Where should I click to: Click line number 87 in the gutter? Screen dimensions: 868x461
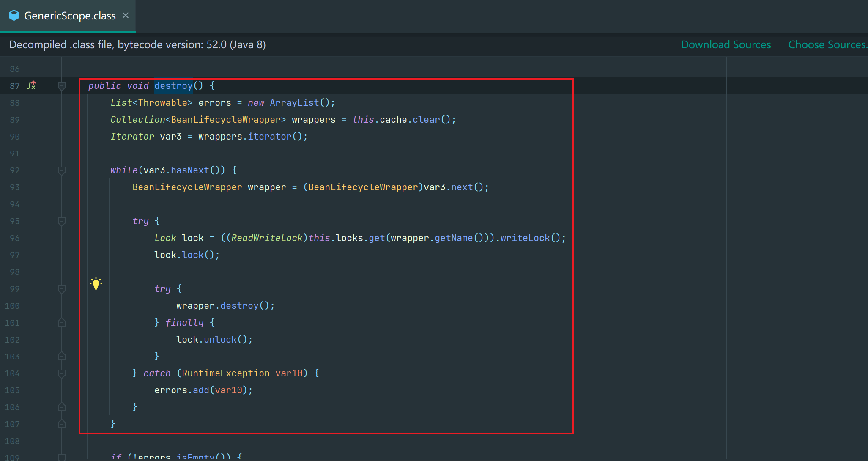(x=15, y=86)
